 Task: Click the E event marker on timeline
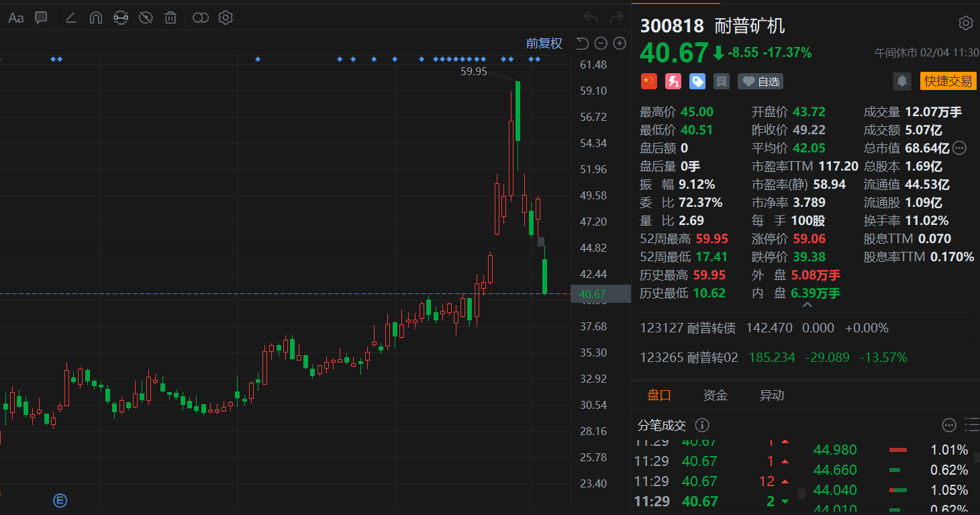click(x=60, y=500)
